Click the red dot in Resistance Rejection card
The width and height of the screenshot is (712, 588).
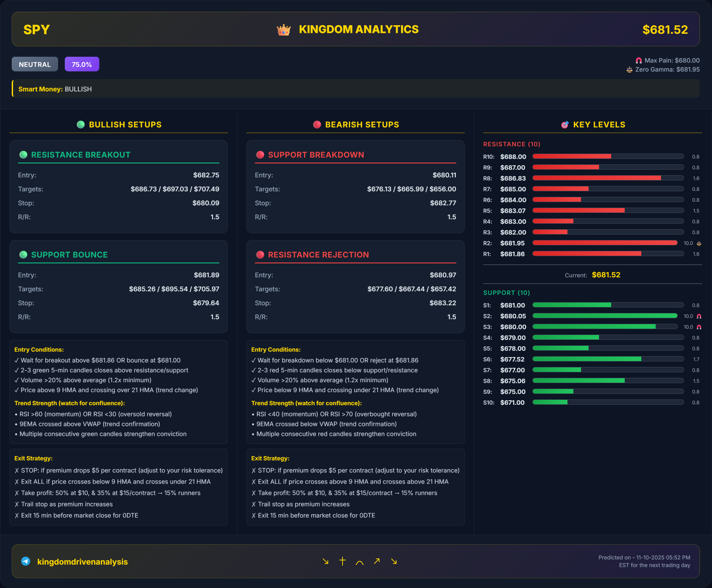tap(260, 255)
